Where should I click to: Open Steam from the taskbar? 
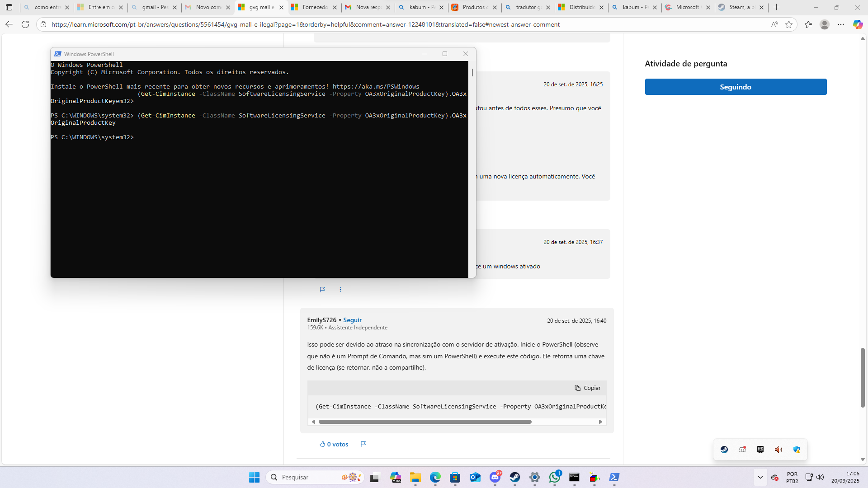[x=515, y=477]
